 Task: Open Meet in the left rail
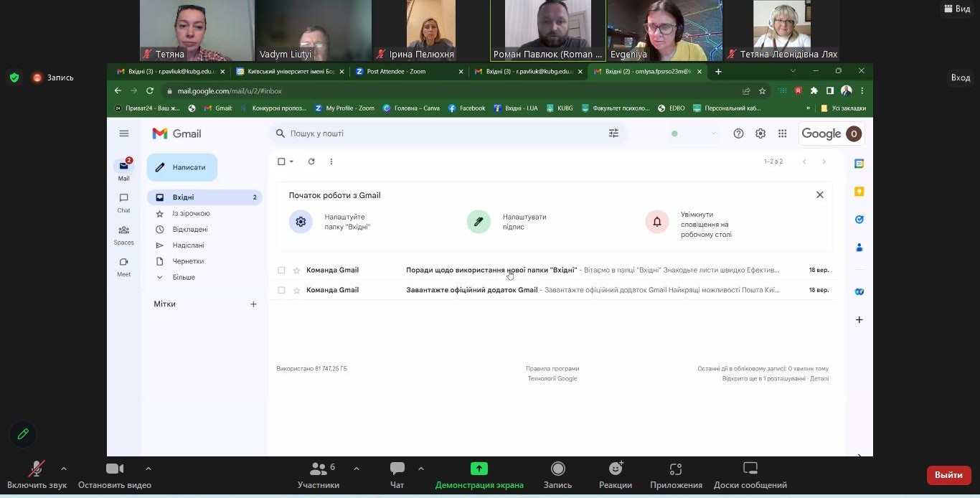[x=123, y=266]
